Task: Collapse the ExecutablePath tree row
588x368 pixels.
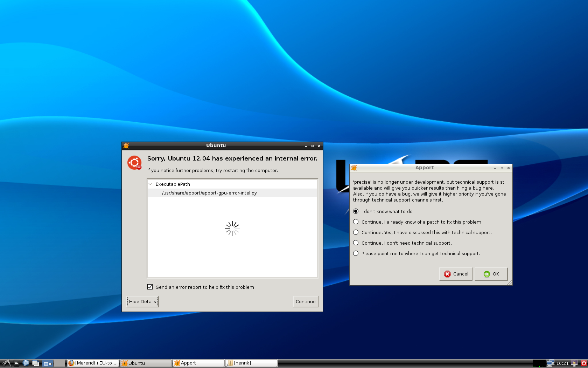Action: [150, 184]
